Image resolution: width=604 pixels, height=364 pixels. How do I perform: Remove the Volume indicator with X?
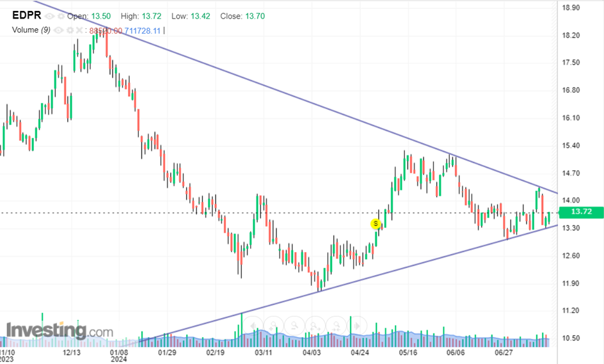click(x=79, y=31)
